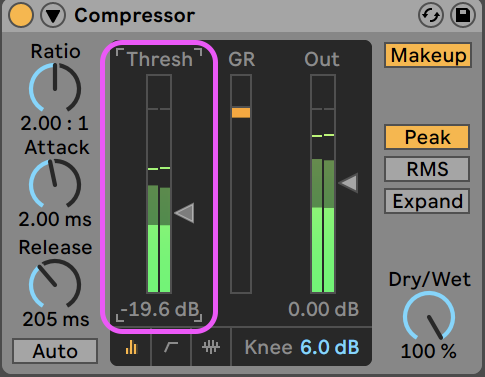Click the Ratio knob
The image size is (485, 377).
(55, 88)
